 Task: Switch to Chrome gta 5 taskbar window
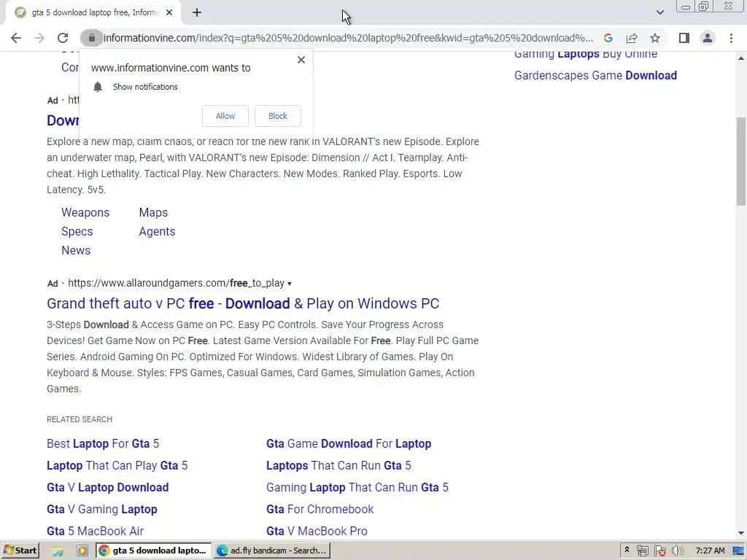[x=154, y=551]
